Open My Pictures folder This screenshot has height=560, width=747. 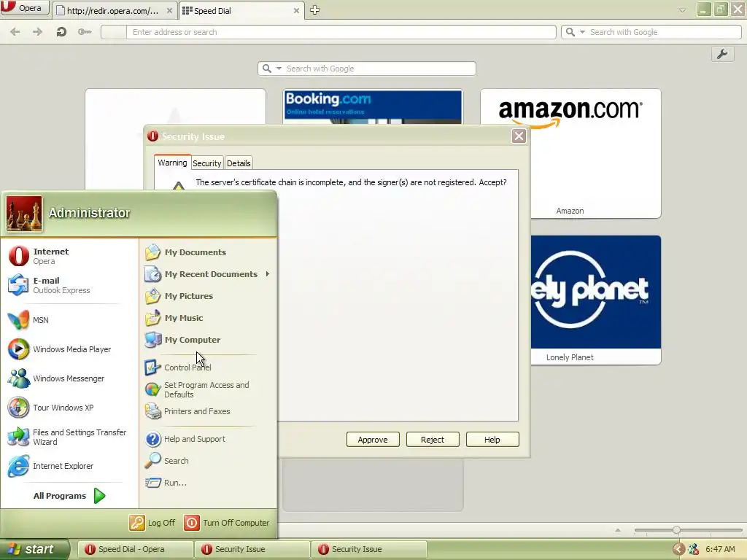point(208,296)
